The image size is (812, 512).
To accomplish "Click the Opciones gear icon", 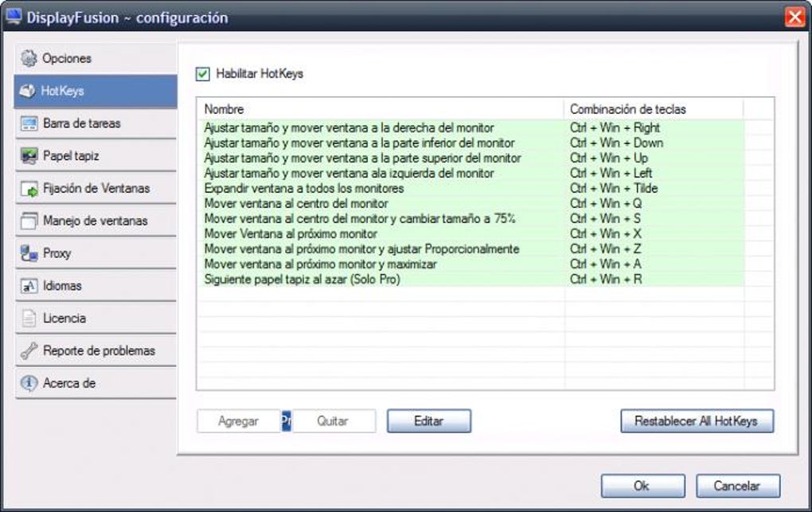I will tap(29, 59).
